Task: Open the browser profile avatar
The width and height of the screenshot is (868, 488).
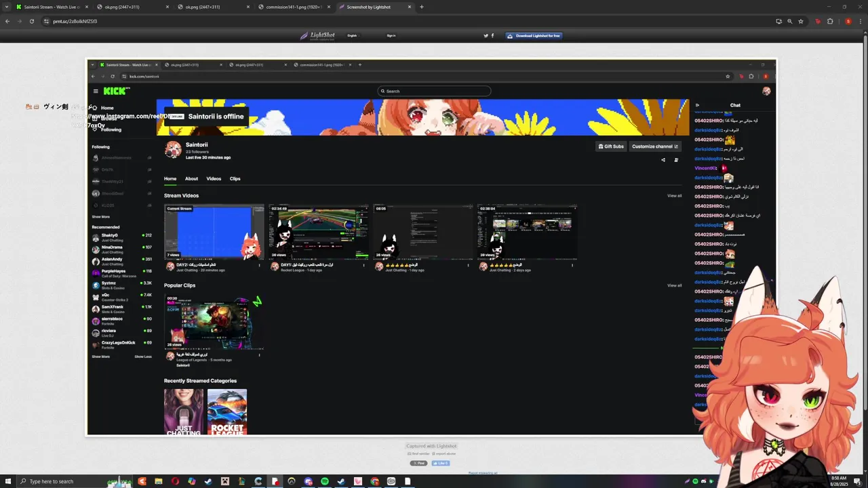Action: [x=848, y=21]
